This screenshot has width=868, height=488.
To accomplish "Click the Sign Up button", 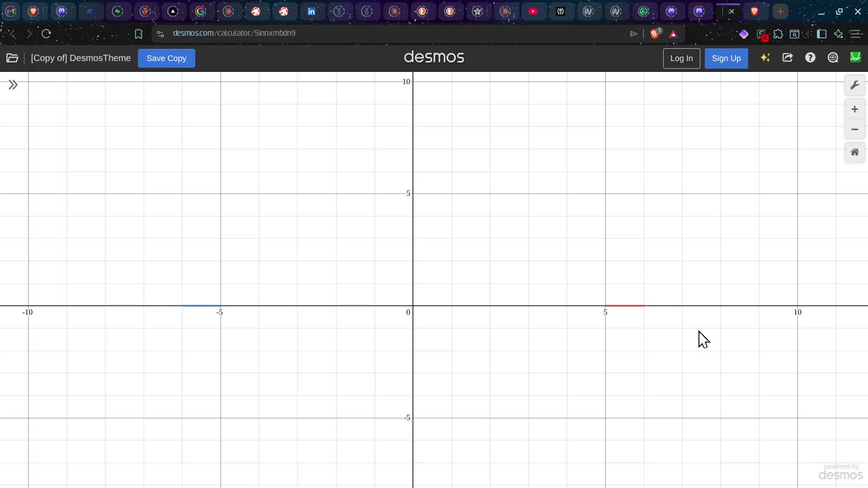I will (x=726, y=58).
